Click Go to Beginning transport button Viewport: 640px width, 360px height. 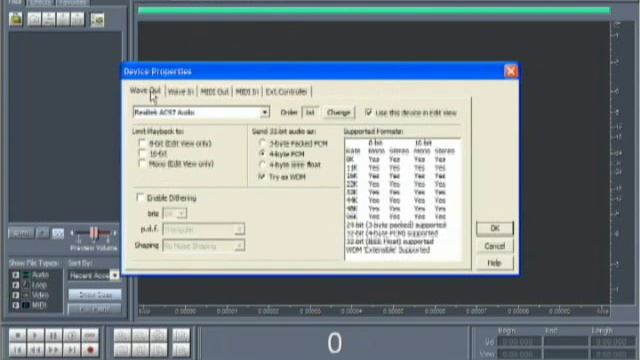[x=18, y=350]
